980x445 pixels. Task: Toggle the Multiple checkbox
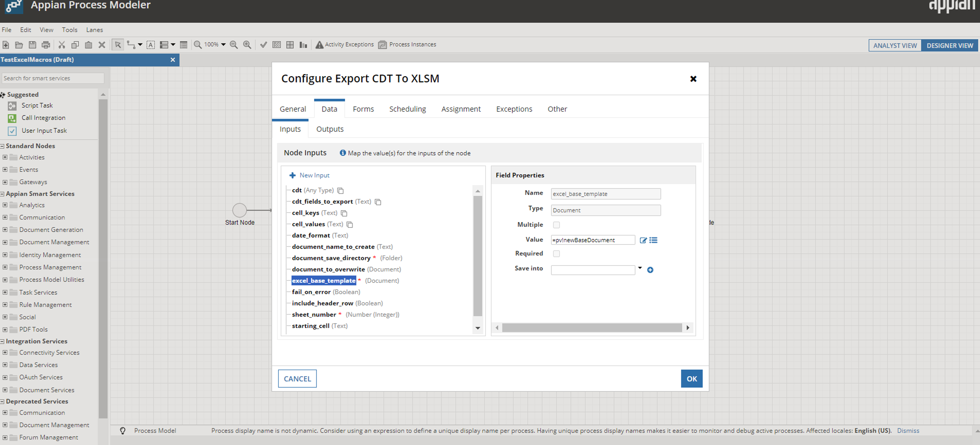point(556,225)
